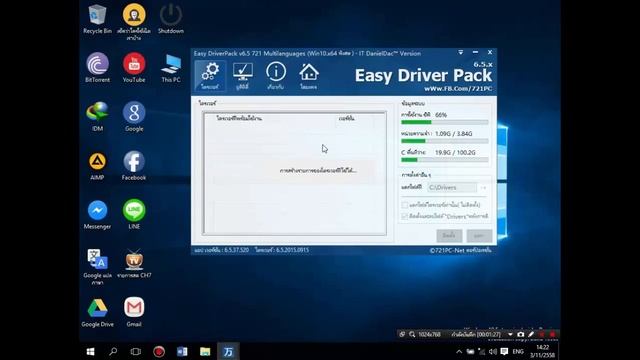640x360 pixels.
Task: Open the title bar dropdown menu arrow
Action: tap(460, 53)
